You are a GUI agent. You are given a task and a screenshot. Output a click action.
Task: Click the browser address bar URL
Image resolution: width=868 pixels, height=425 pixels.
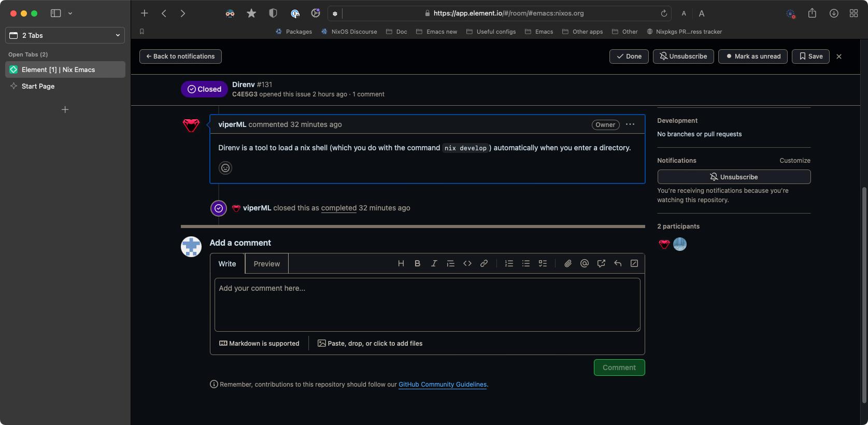508,13
